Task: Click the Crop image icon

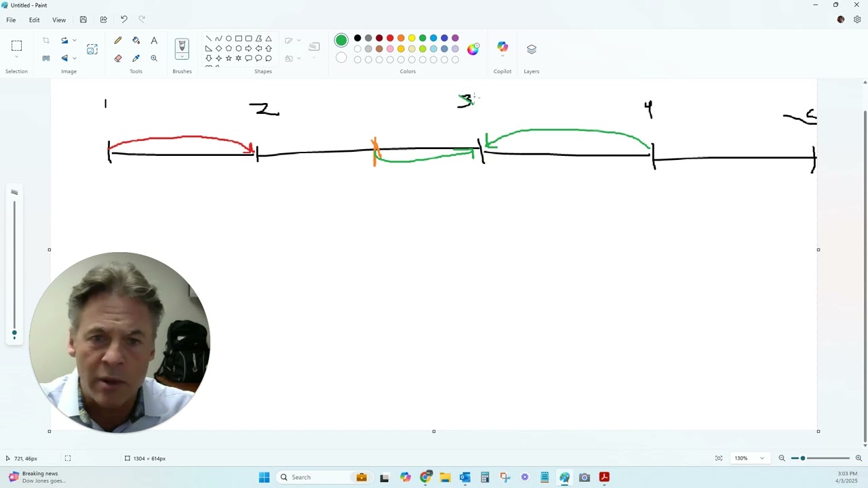Action: [x=46, y=41]
